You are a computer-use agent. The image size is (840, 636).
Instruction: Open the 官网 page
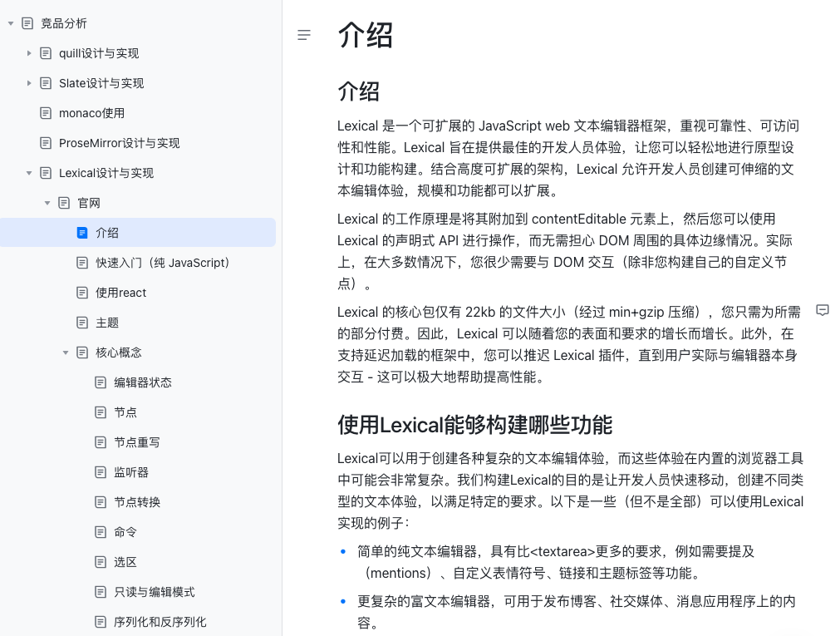pyautogui.click(x=89, y=203)
